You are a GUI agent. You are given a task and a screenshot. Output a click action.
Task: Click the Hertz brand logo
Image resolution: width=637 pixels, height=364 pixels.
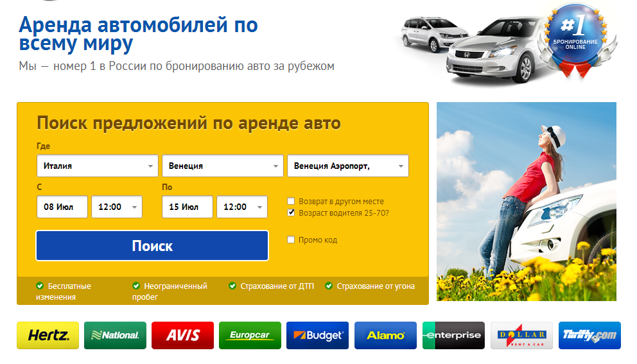tap(48, 335)
